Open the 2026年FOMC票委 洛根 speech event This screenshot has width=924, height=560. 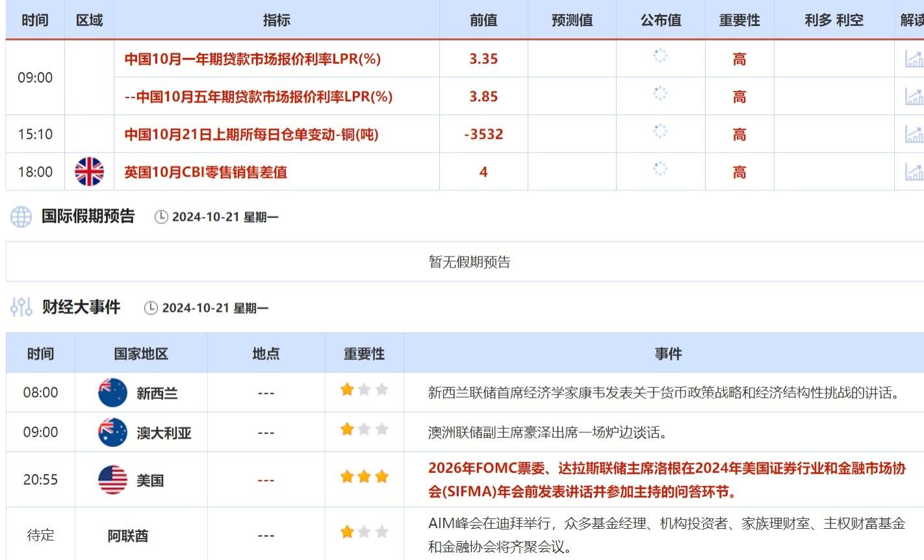[667, 479]
